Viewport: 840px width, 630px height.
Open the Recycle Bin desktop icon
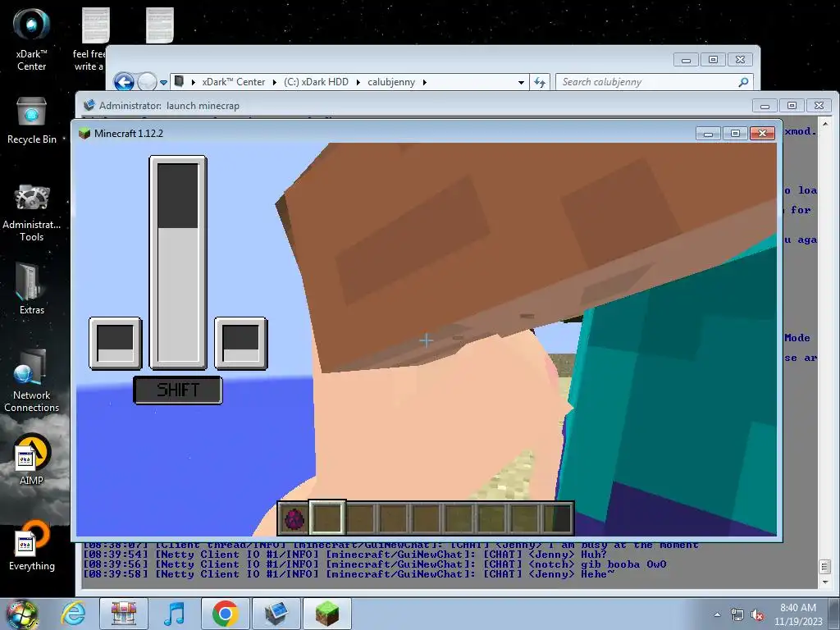point(31,121)
